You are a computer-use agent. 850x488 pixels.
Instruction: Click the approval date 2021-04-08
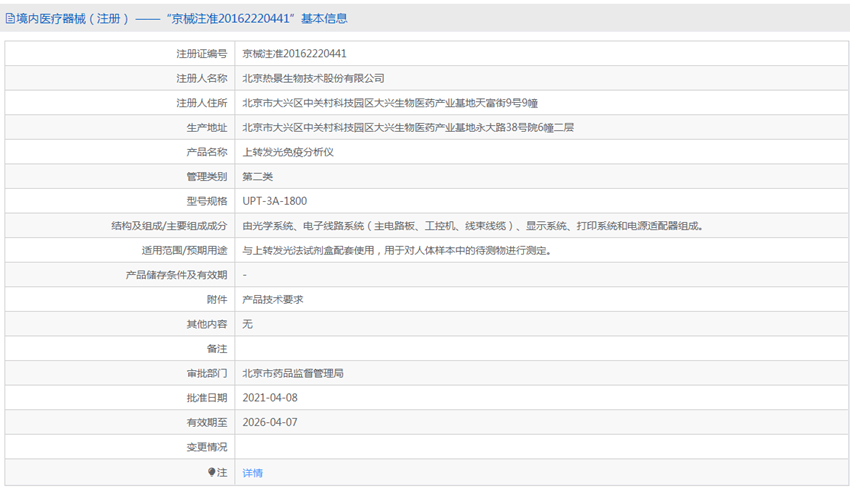pyautogui.click(x=270, y=397)
